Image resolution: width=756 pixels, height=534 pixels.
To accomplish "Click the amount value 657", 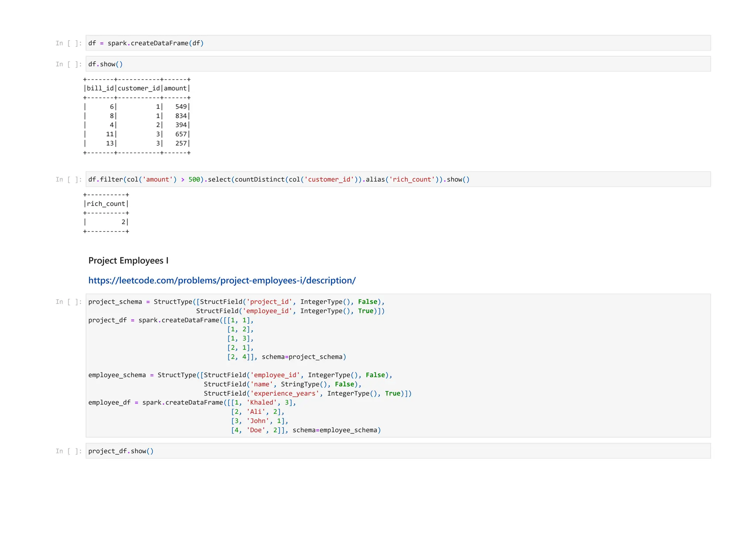I will click(181, 134).
